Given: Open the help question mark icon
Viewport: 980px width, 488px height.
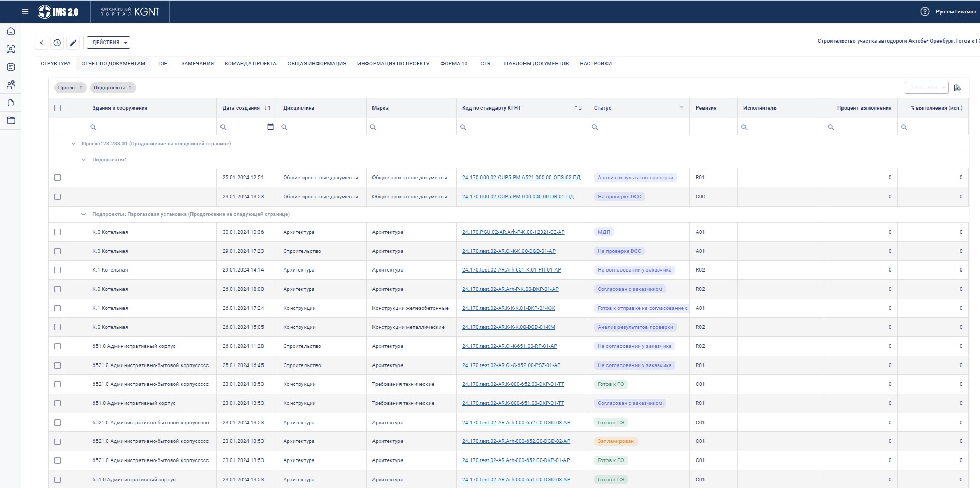Looking at the screenshot, I should coord(924,11).
